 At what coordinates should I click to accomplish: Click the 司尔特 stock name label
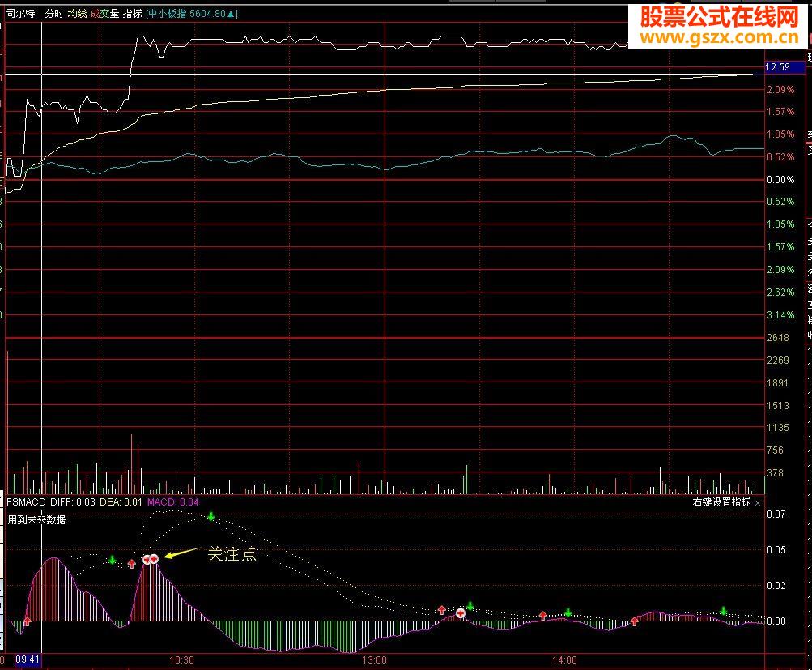21,14
